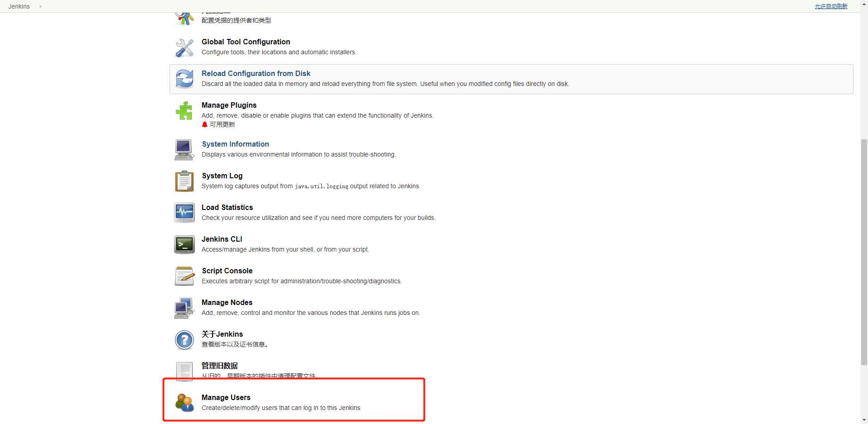Click 'Add, remove, disable or enable plugins' text
Screen dimensions: 868x424
317,115
